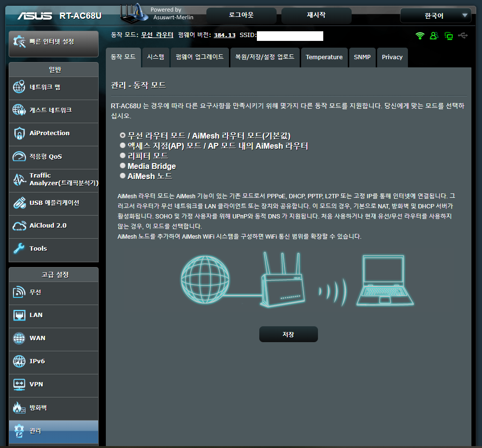
Task: Click the 일반 section header in sidebar
Action: point(55,70)
